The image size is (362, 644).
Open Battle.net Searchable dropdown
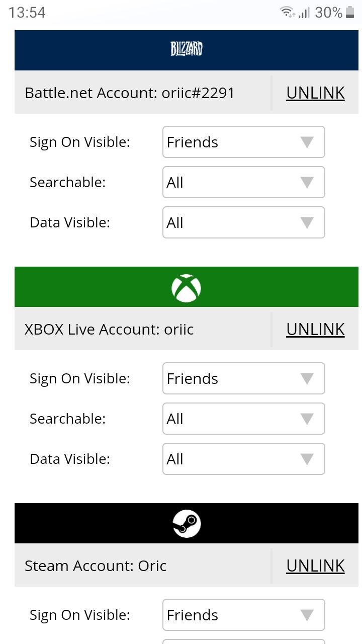pyautogui.click(x=244, y=182)
